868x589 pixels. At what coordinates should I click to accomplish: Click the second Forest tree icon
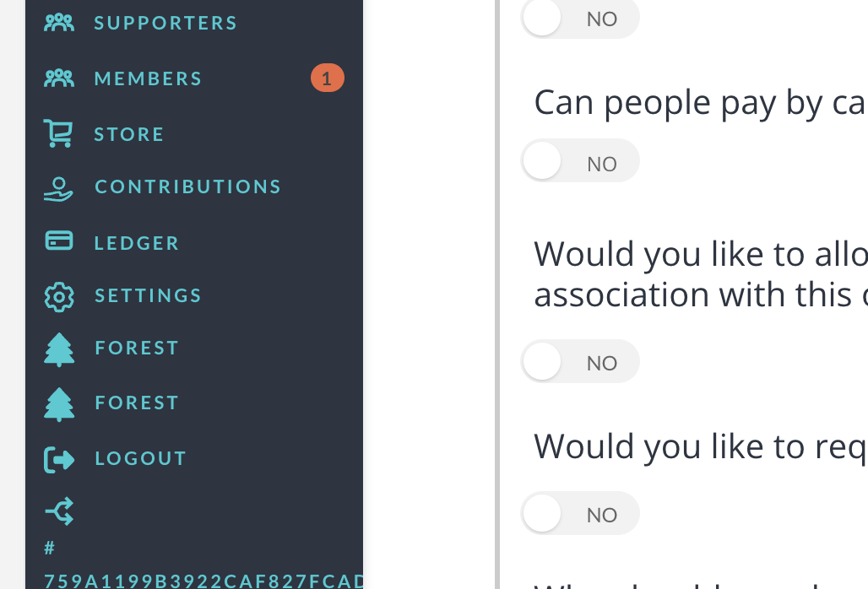pos(59,404)
